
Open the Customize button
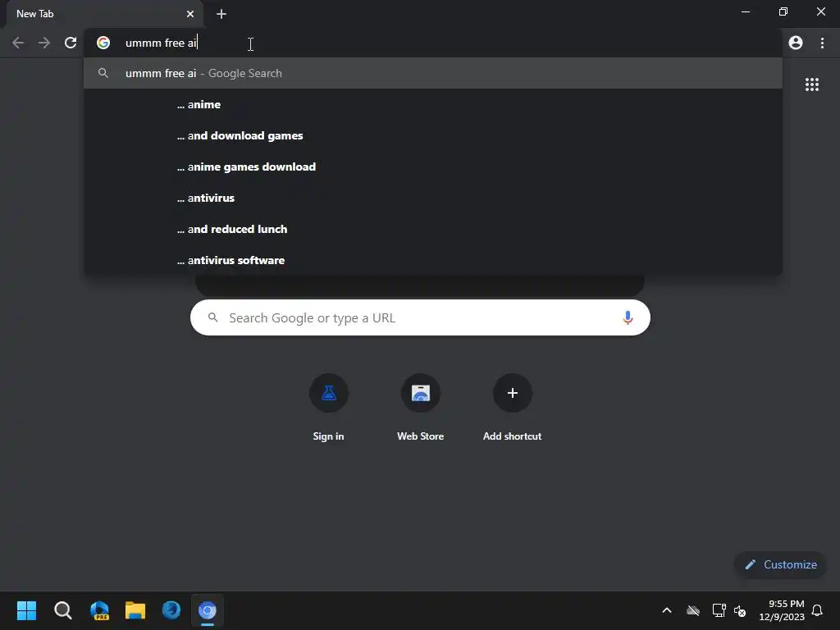pos(781,564)
